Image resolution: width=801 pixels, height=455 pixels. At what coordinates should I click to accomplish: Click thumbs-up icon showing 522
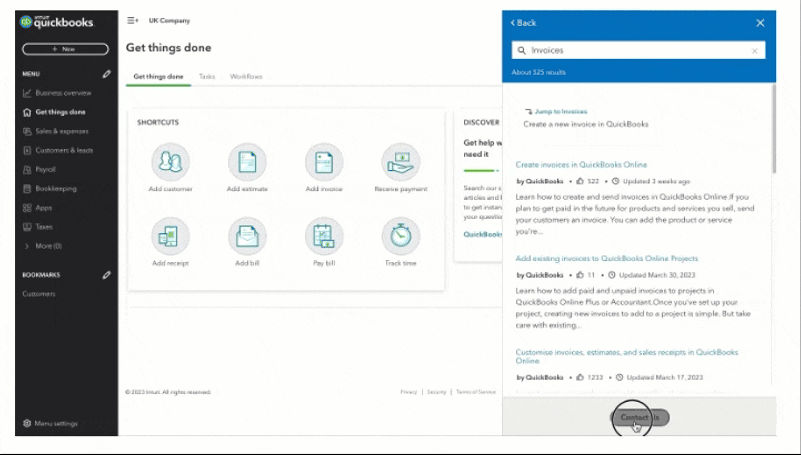point(580,181)
